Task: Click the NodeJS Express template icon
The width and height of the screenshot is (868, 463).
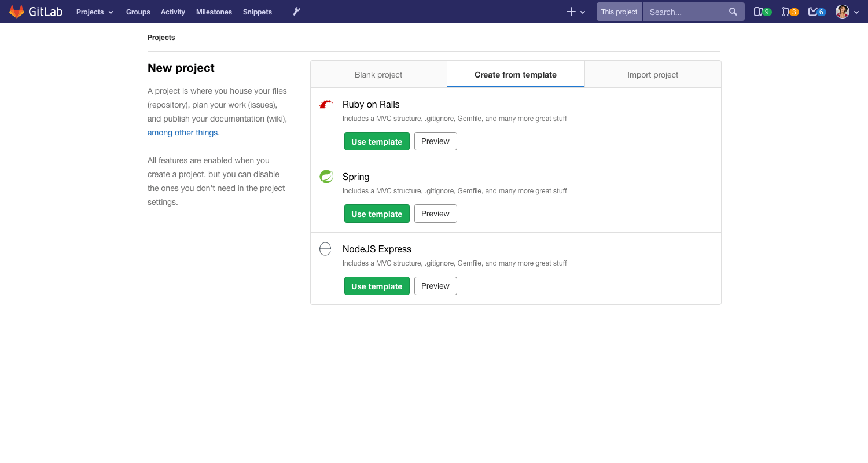Action: click(x=325, y=249)
